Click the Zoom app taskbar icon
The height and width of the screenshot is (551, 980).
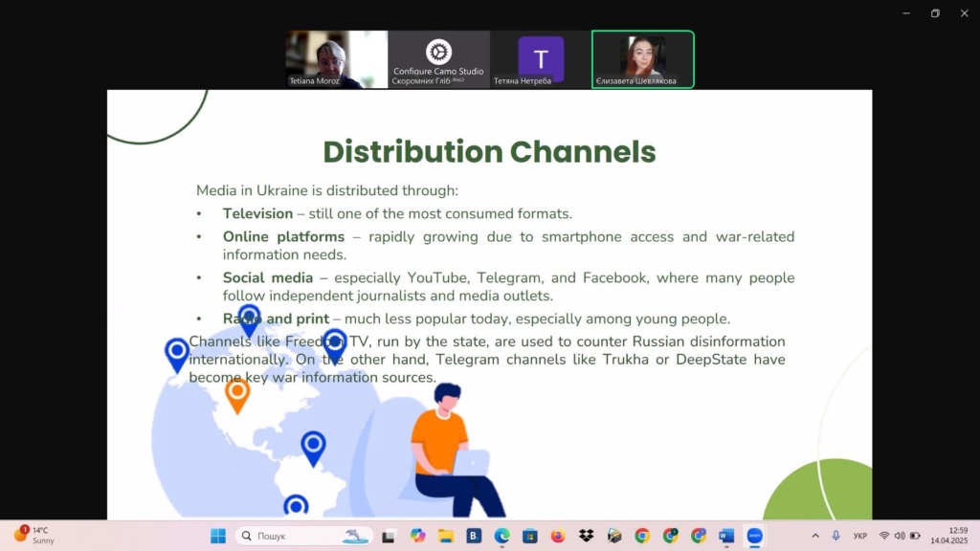(755, 536)
